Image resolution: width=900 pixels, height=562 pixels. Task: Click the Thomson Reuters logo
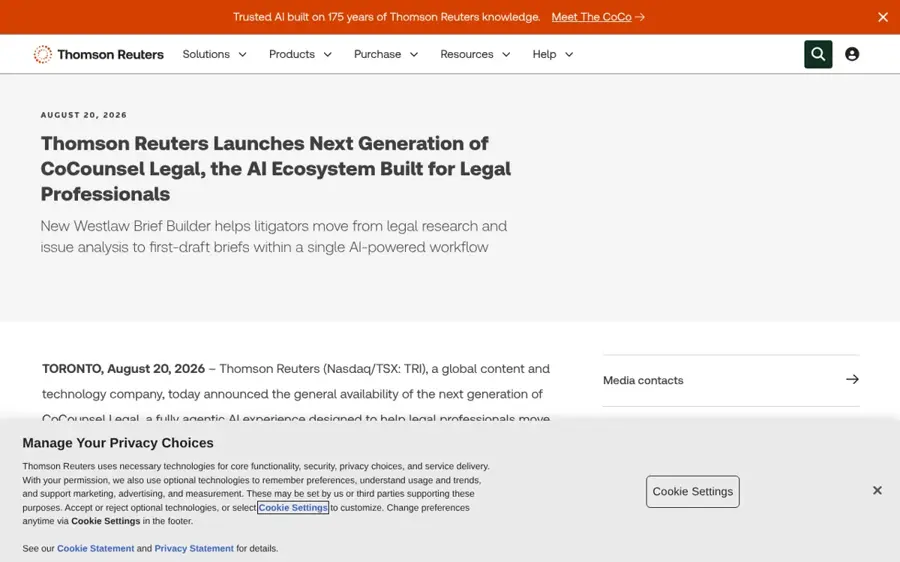click(x=98, y=54)
